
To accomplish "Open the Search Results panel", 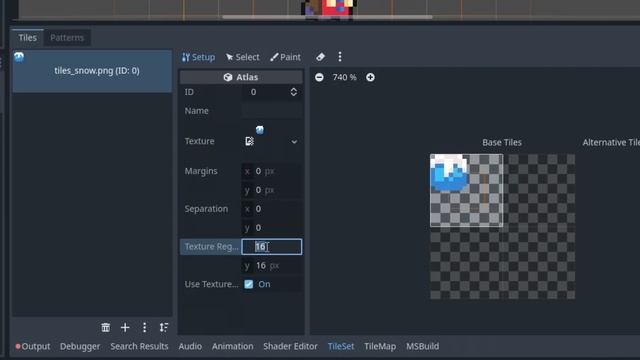I will tap(139, 346).
